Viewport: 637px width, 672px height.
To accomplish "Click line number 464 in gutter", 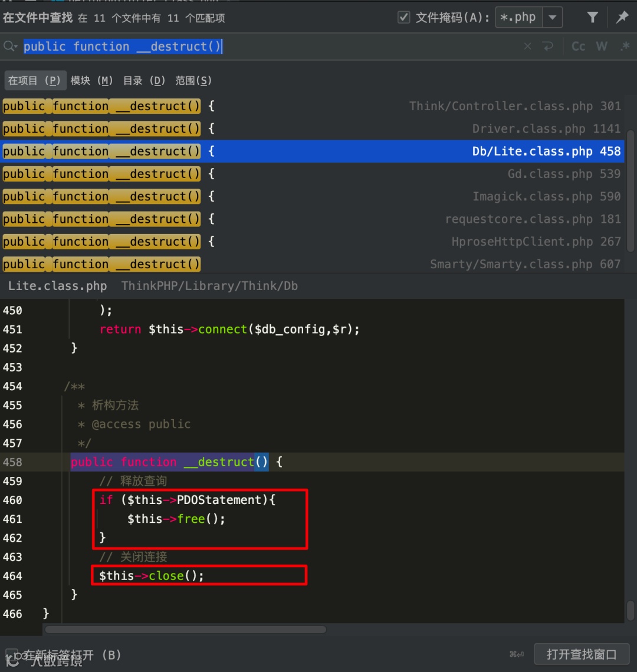I will 12,575.
